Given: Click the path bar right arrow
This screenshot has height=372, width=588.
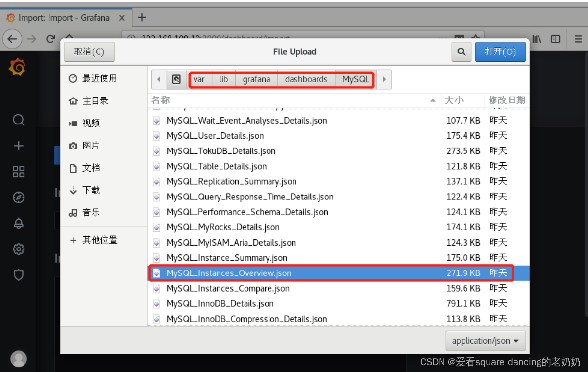Looking at the screenshot, I should [x=384, y=79].
